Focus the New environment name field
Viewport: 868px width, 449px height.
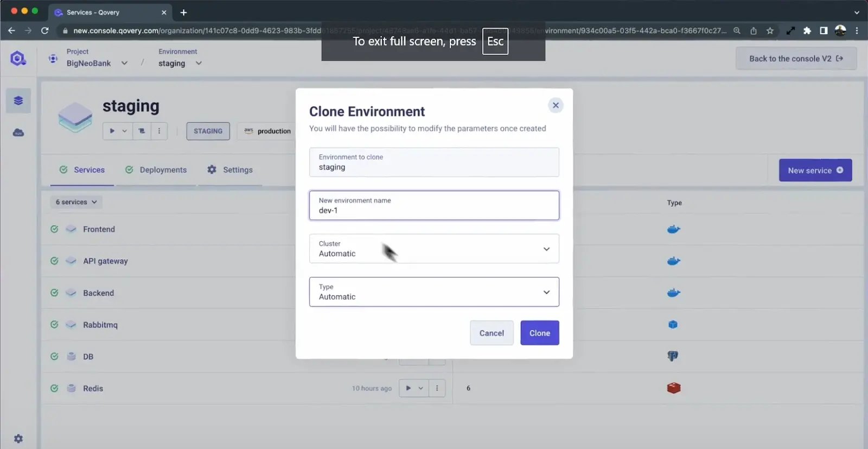tap(434, 205)
